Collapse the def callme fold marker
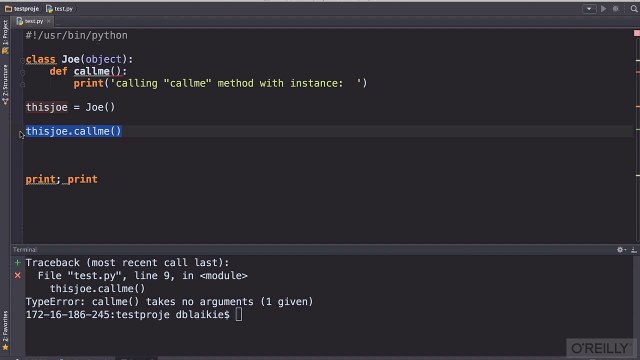 22,73
